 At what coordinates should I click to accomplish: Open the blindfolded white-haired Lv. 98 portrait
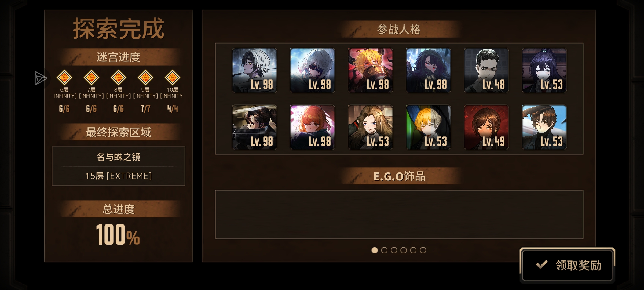coord(312,70)
